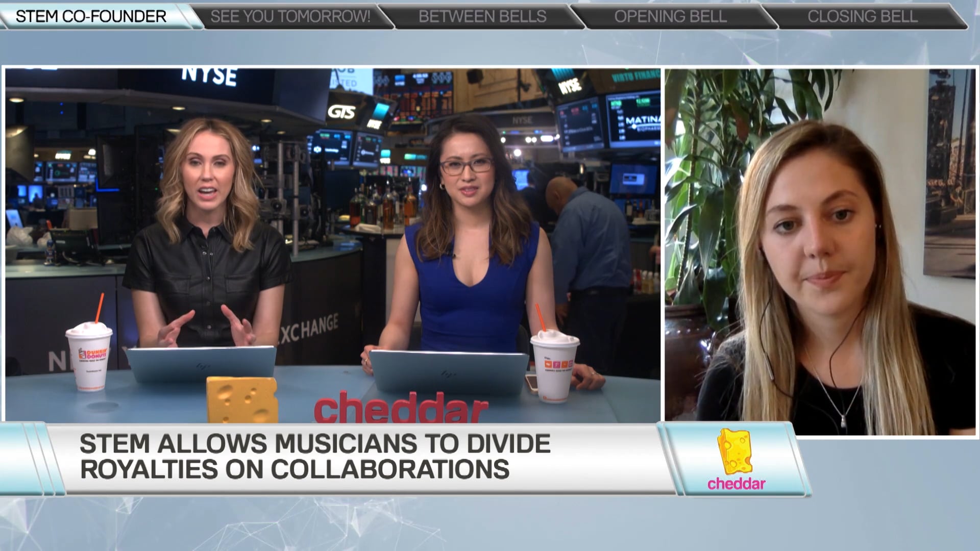Screen dimensions: 980x551
Task: Click the cheese block prop on desk
Action: coord(242,399)
